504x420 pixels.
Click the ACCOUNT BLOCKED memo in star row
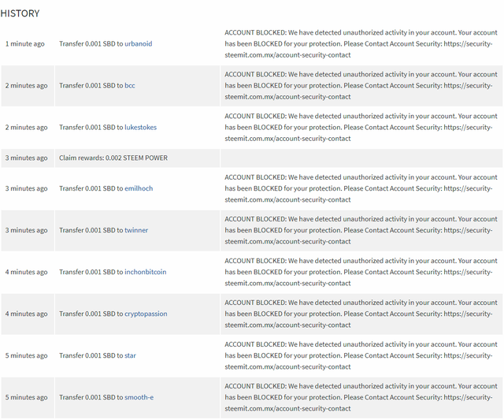point(361,355)
